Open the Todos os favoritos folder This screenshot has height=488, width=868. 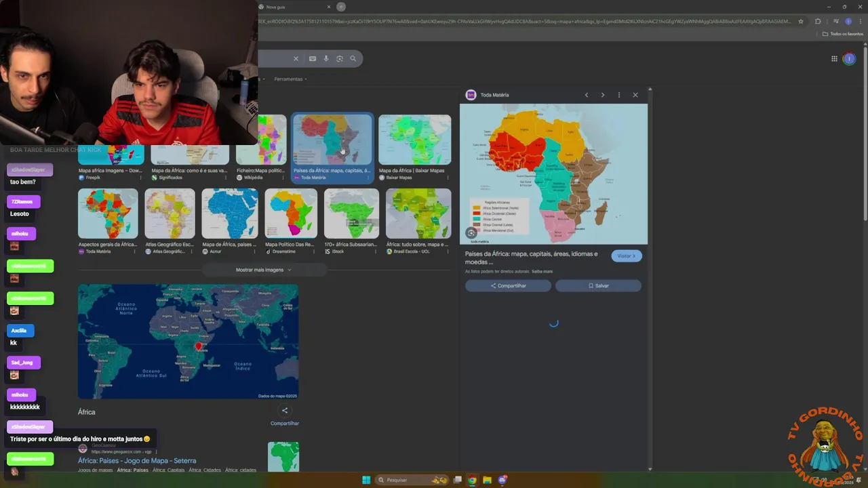[x=843, y=34]
